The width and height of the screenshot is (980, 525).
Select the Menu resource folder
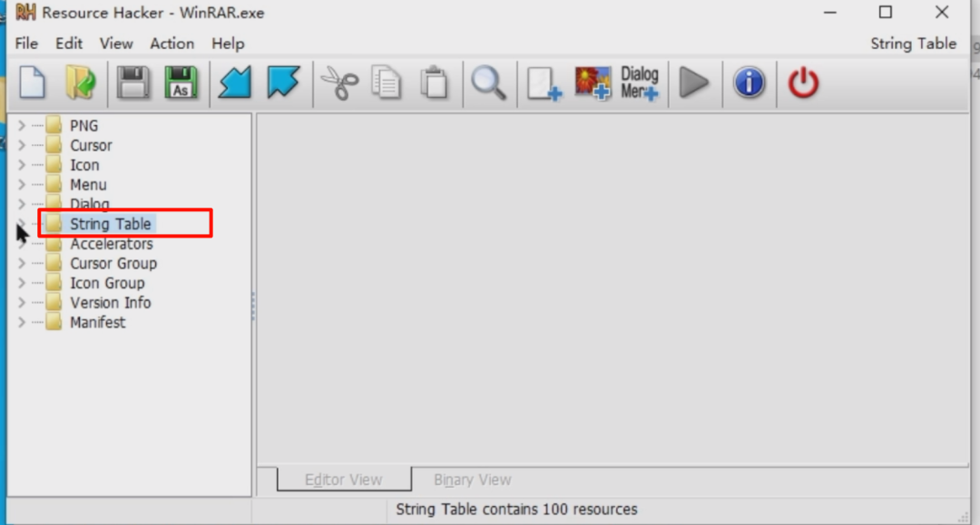click(88, 185)
